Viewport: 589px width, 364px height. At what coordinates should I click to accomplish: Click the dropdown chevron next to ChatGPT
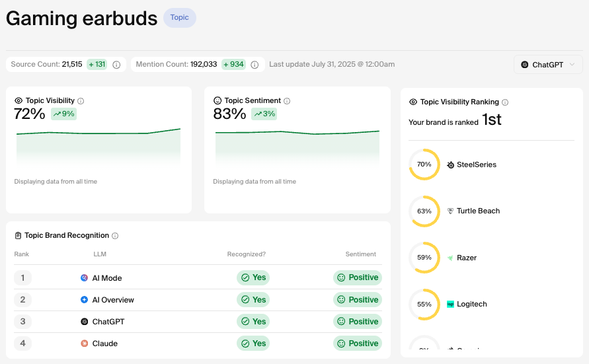(572, 64)
